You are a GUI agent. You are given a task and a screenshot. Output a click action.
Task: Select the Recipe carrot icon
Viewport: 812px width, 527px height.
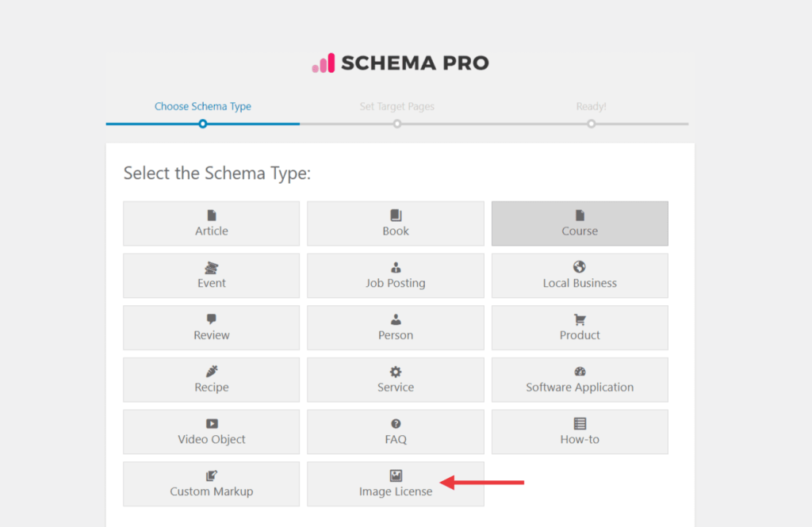(211, 371)
